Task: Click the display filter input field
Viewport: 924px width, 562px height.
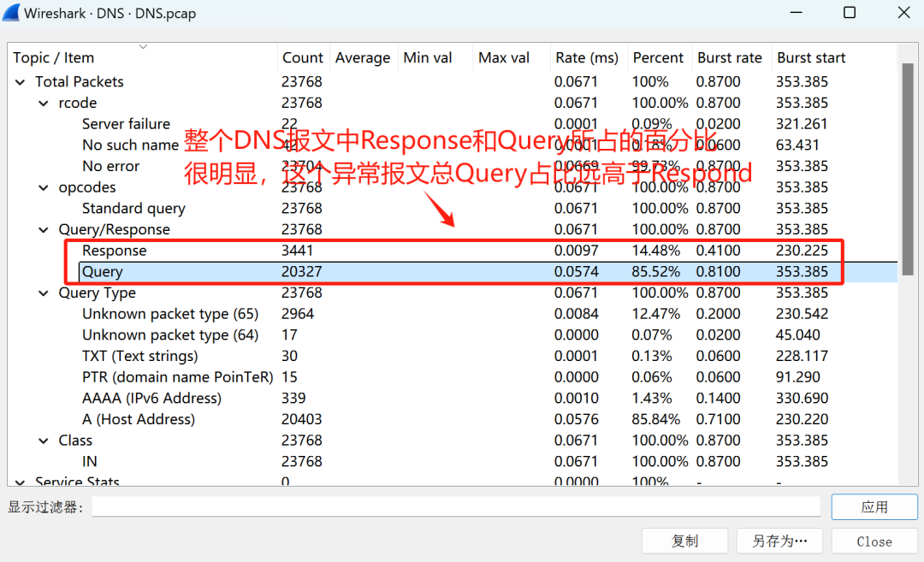Action: coord(455,507)
